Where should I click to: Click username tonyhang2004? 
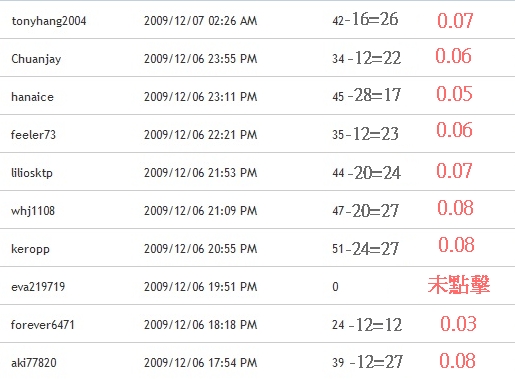tap(49, 21)
